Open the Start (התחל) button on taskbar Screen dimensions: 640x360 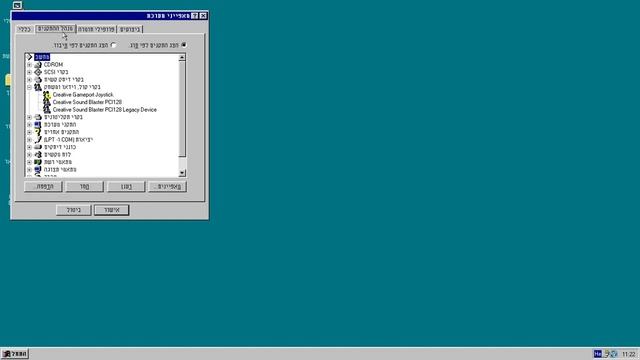[15, 353]
